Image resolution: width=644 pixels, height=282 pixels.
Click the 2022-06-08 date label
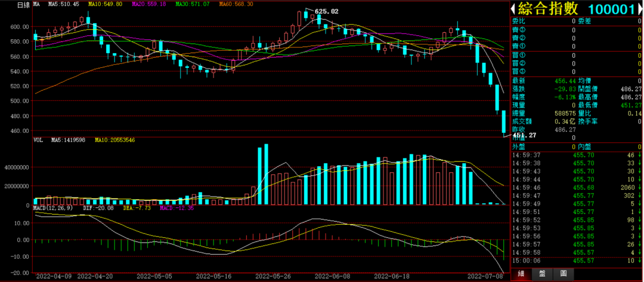(x=333, y=276)
